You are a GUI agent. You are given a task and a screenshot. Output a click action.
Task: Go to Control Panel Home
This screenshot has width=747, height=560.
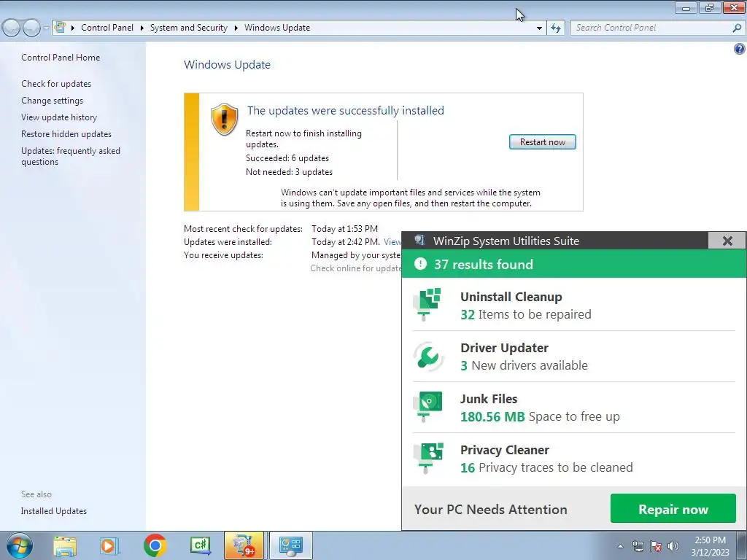point(61,57)
